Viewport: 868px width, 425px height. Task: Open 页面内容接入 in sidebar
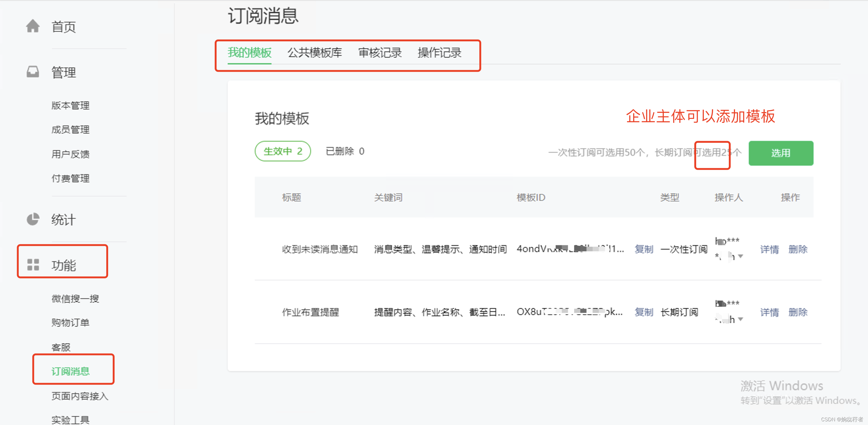[x=80, y=396]
